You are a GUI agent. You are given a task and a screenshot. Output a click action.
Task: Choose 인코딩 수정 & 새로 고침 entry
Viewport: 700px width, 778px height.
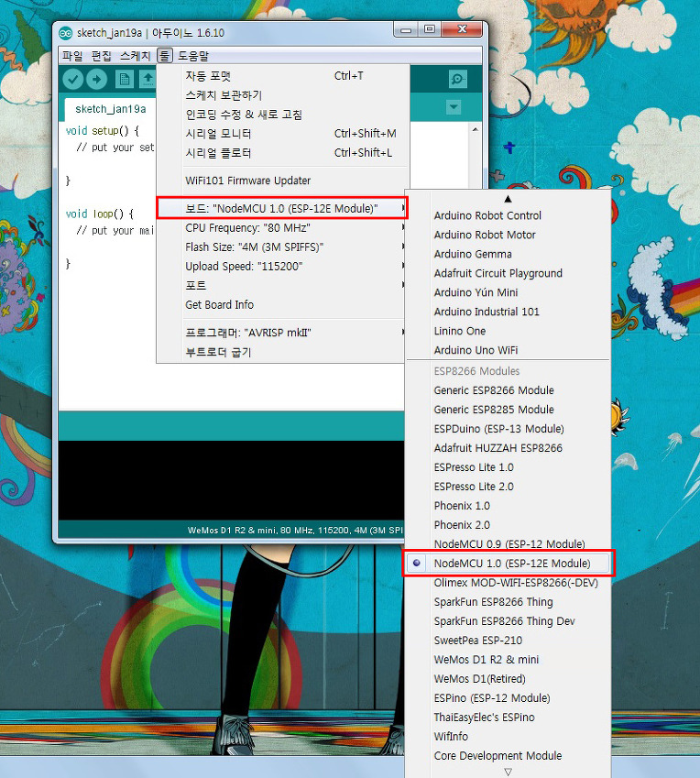282,115
